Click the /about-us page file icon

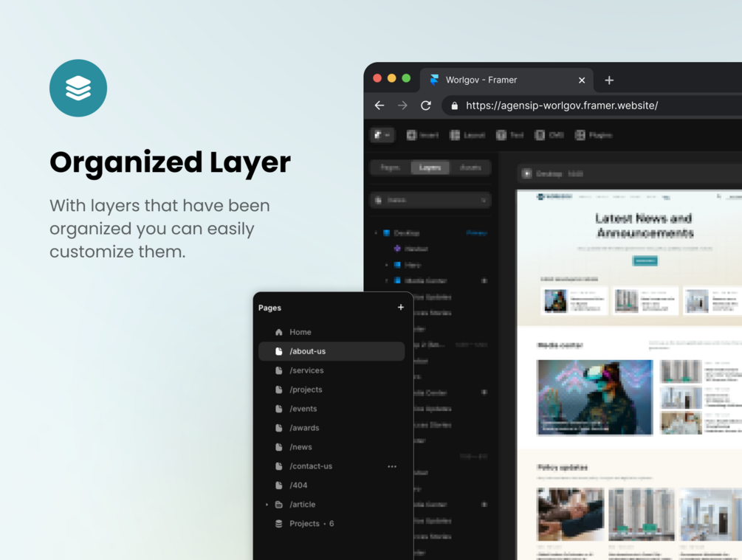(x=279, y=351)
